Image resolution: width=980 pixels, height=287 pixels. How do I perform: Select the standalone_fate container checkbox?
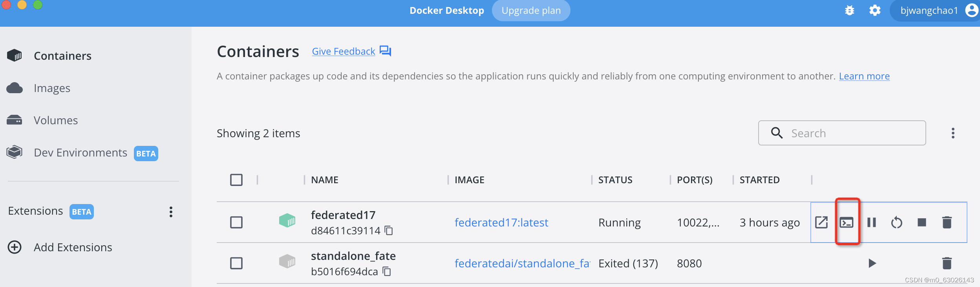(x=236, y=263)
